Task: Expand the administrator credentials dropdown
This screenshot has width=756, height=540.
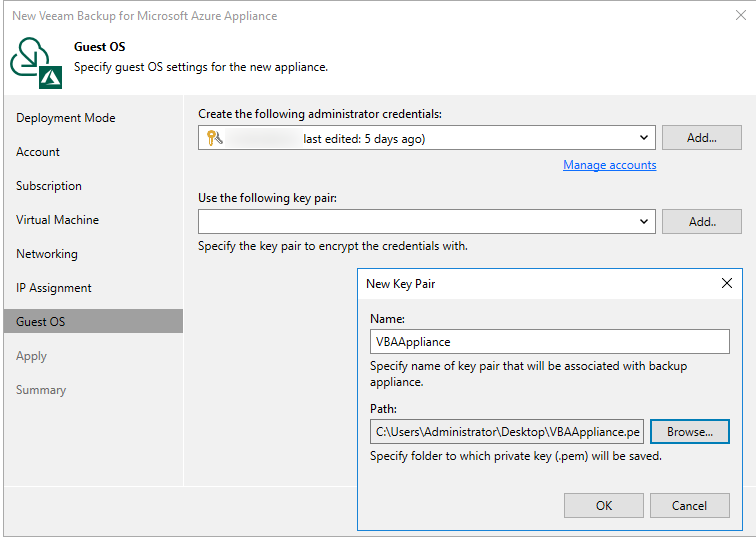Action: (643, 139)
